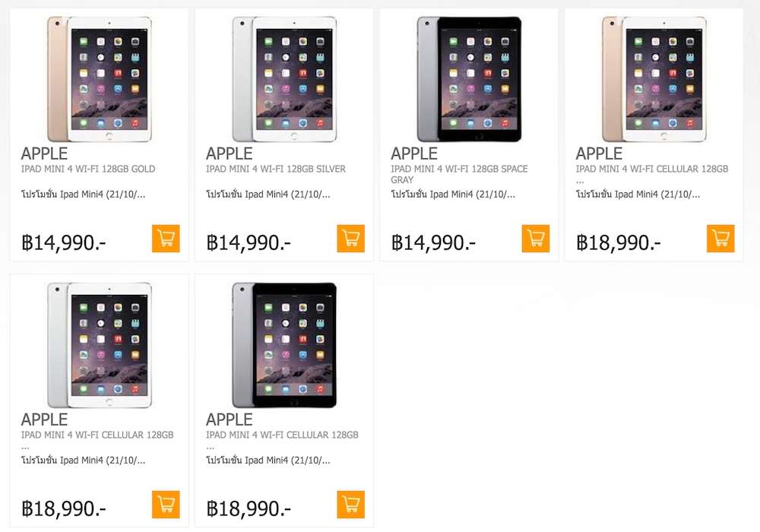Open the gold Wi-Fi iPad Mini 4 image
This screenshot has height=532, width=760.
[99, 78]
